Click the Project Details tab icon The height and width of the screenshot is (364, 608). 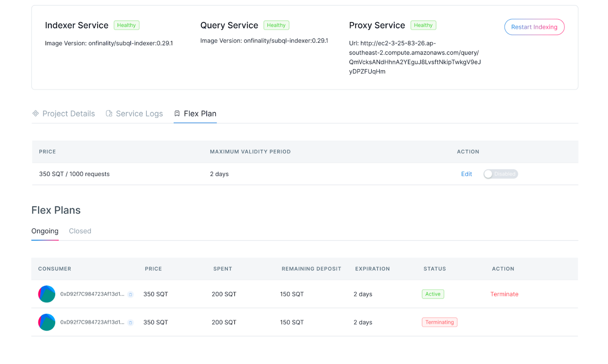(x=36, y=113)
